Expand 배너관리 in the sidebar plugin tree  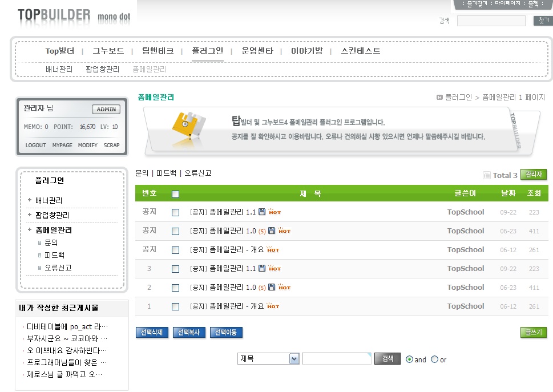[x=30, y=200]
